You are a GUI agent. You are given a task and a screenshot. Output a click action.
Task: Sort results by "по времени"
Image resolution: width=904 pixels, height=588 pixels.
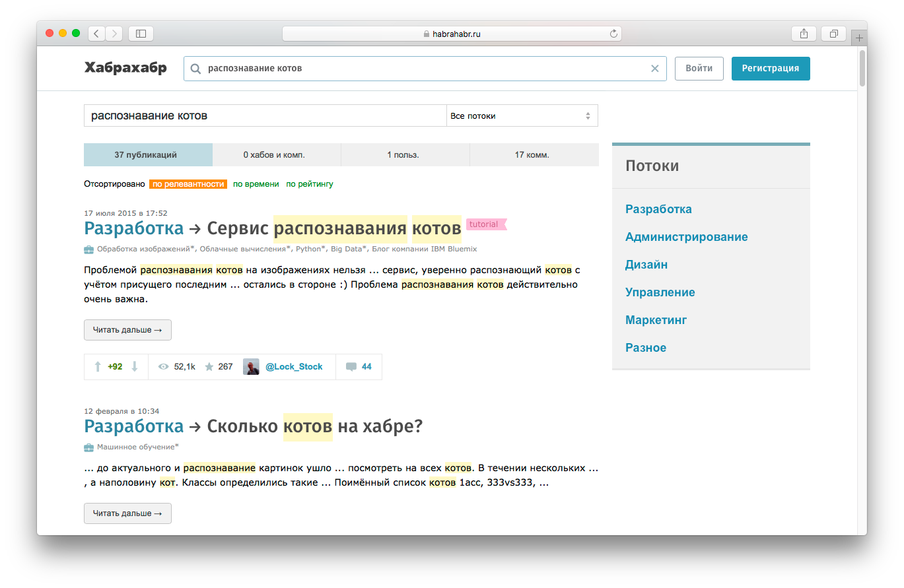point(255,184)
